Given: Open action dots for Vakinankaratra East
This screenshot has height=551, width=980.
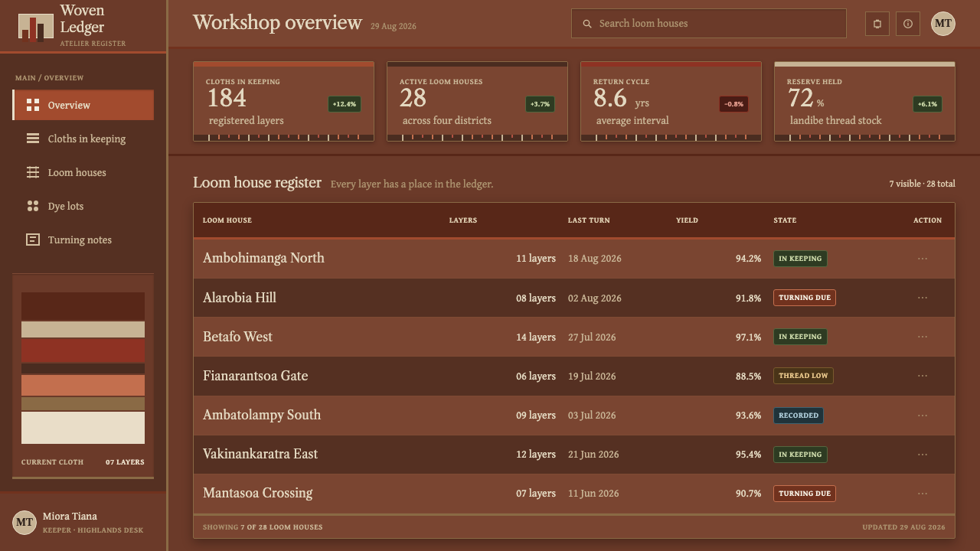Looking at the screenshot, I should click(x=923, y=455).
